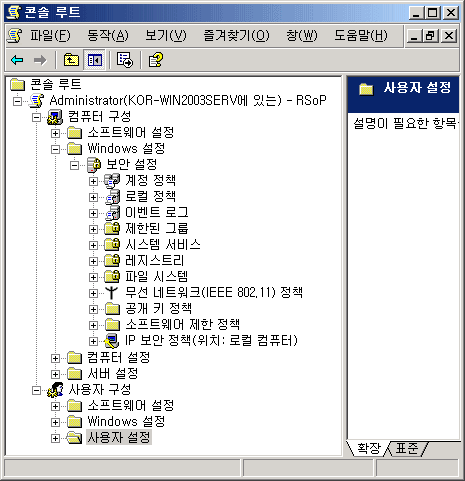Select the 사용자 구성 node icon
The height and width of the screenshot is (481, 465).
point(55,390)
